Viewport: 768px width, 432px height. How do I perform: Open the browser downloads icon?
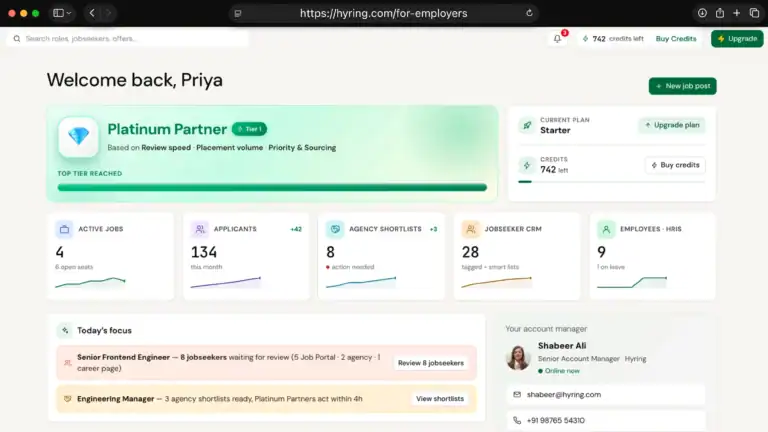702,13
